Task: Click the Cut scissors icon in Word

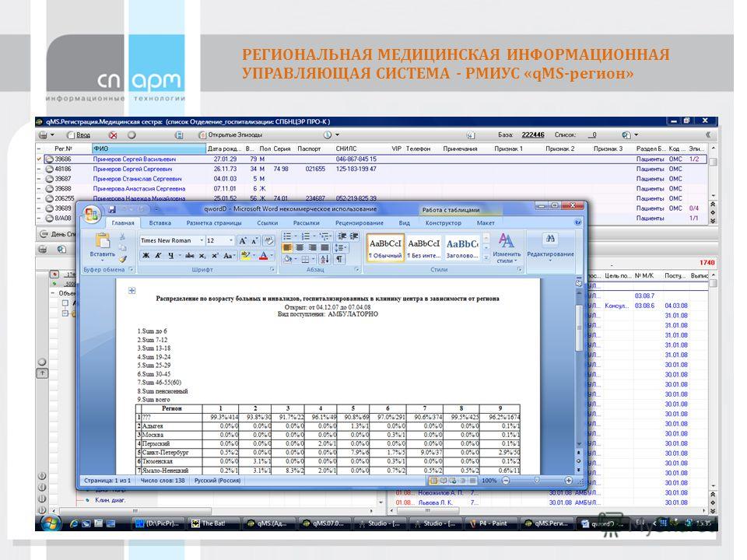Action: pyautogui.click(x=123, y=237)
